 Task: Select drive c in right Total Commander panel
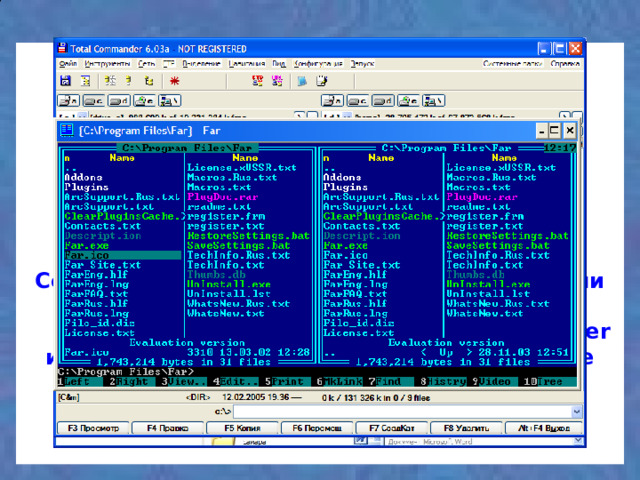(358, 100)
